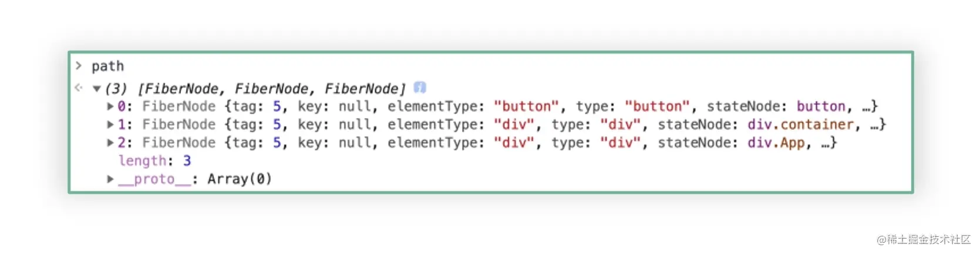The image size is (980, 254).
Task: Expand FiberNode entry at index 1
Action: (x=110, y=125)
